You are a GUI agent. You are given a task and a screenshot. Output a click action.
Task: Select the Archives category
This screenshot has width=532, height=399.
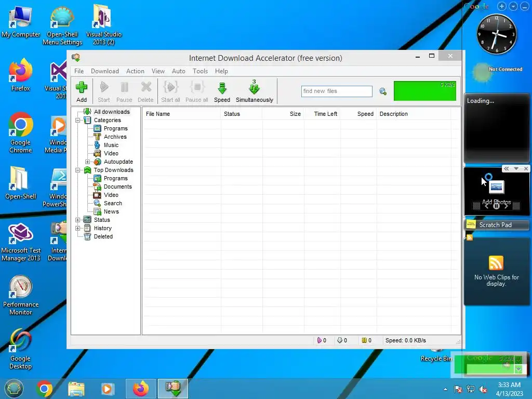115,137
